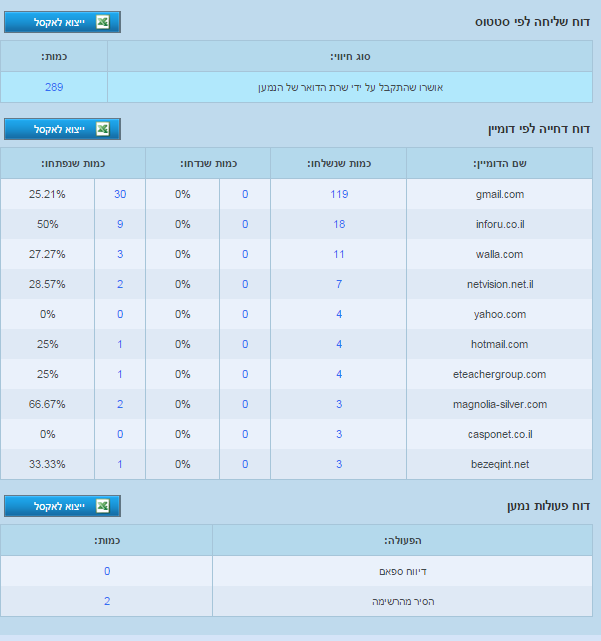Open the 1 opened count for eteachergroup.com
Viewport: 601px width, 641px height.
coord(120,374)
